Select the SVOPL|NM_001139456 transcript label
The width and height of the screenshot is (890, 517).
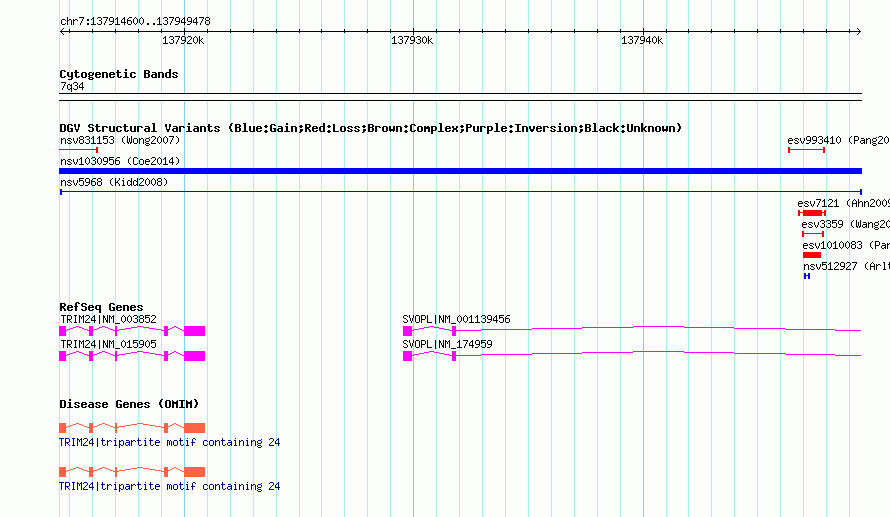(x=456, y=320)
